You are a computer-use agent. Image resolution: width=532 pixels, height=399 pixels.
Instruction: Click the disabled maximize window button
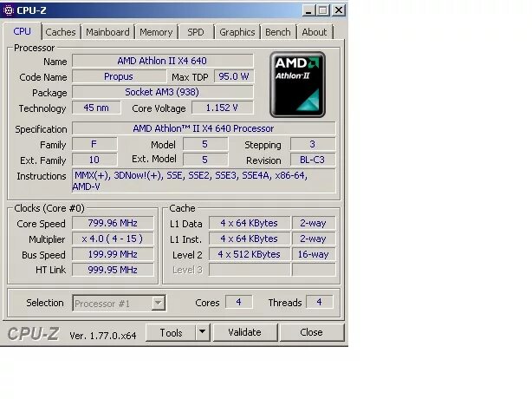(x=322, y=10)
